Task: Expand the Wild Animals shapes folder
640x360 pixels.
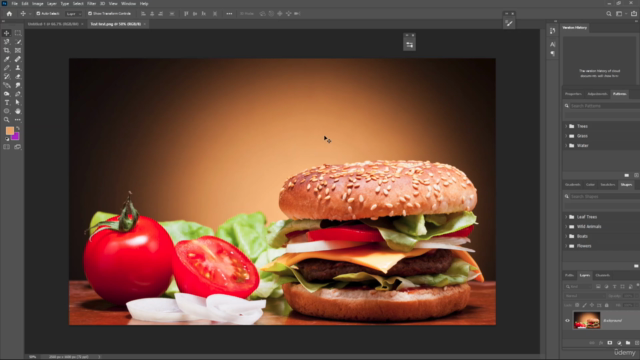Action: (x=566, y=227)
